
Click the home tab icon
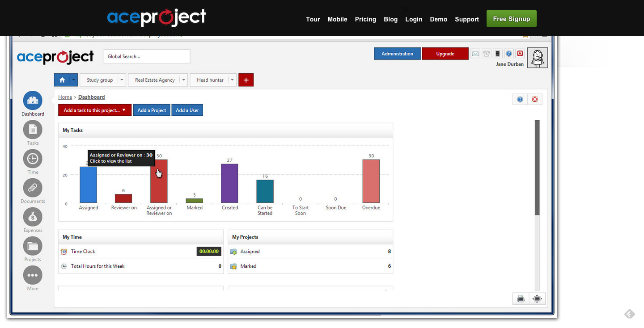coord(62,80)
